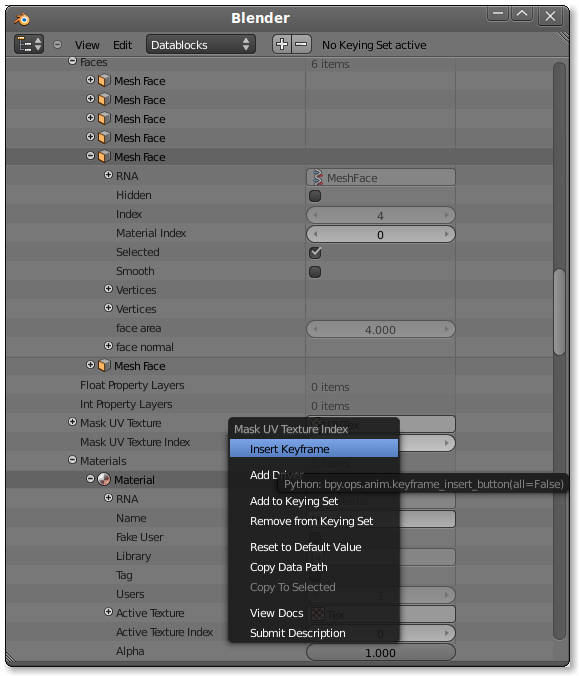Screen dimensions: 579x676
Task: Toggle the Hidden checkbox
Action: tap(315, 196)
